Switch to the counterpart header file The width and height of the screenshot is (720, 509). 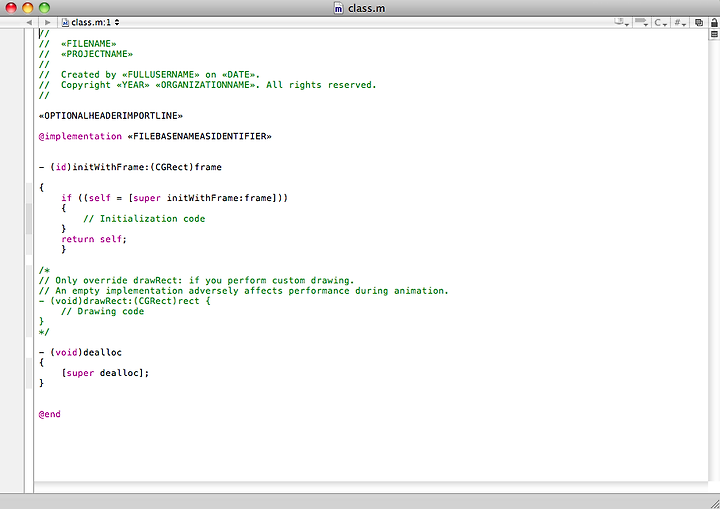[699, 22]
